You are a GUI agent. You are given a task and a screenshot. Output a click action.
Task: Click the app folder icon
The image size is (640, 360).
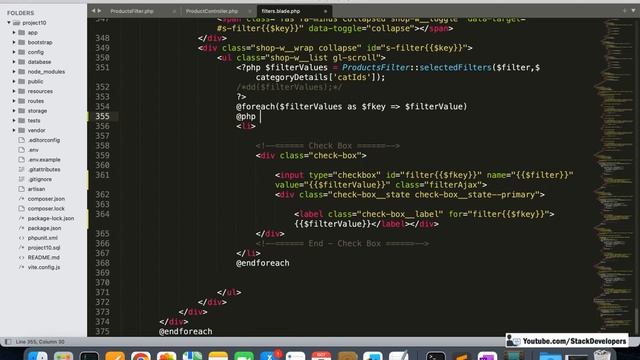click(x=22, y=33)
